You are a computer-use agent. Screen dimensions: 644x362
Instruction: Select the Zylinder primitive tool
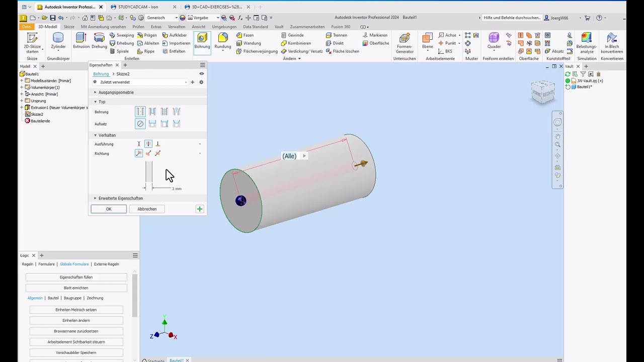(58, 41)
